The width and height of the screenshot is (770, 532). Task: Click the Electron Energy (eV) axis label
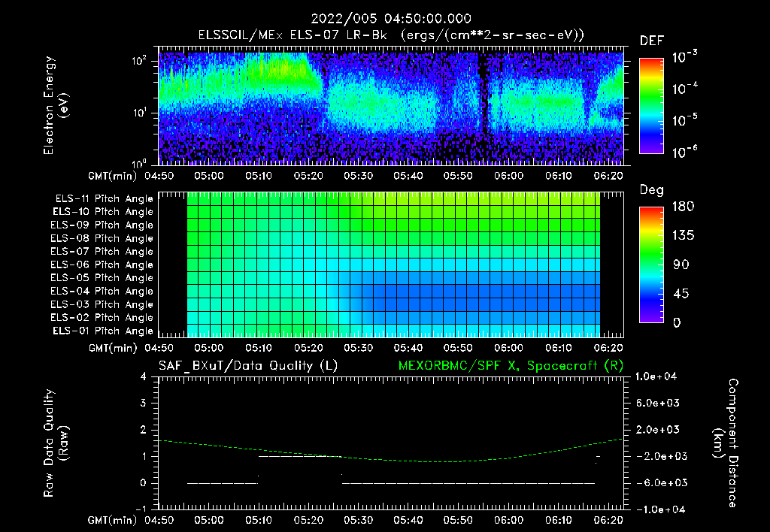pyautogui.click(x=56, y=105)
